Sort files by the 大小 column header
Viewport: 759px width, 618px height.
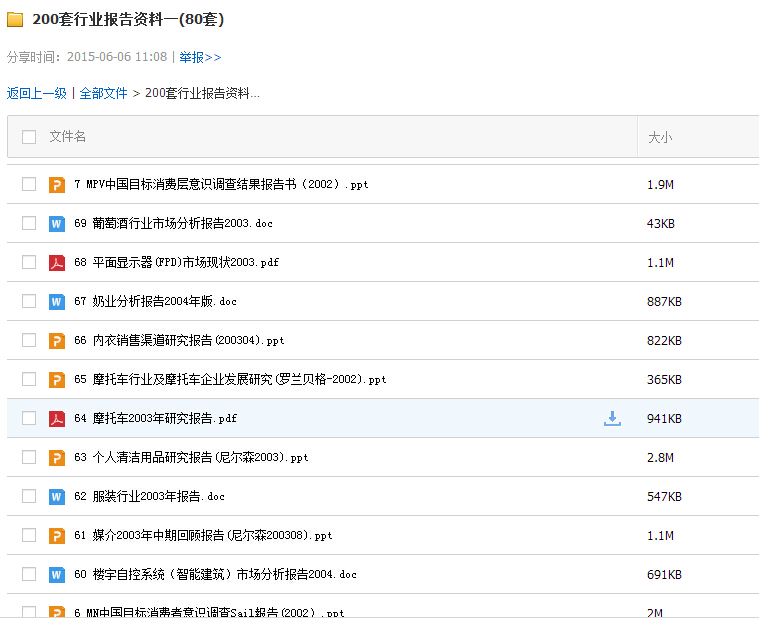tap(659, 137)
